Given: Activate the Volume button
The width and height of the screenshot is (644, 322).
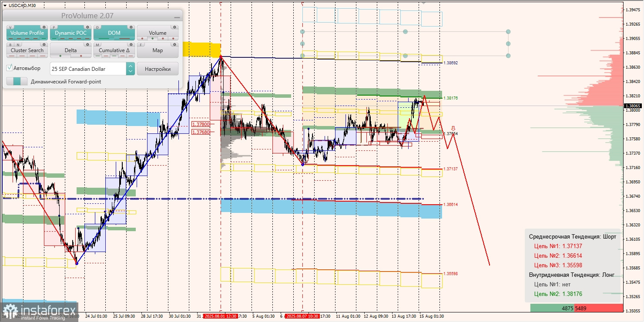Looking at the screenshot, I should pos(158,33).
